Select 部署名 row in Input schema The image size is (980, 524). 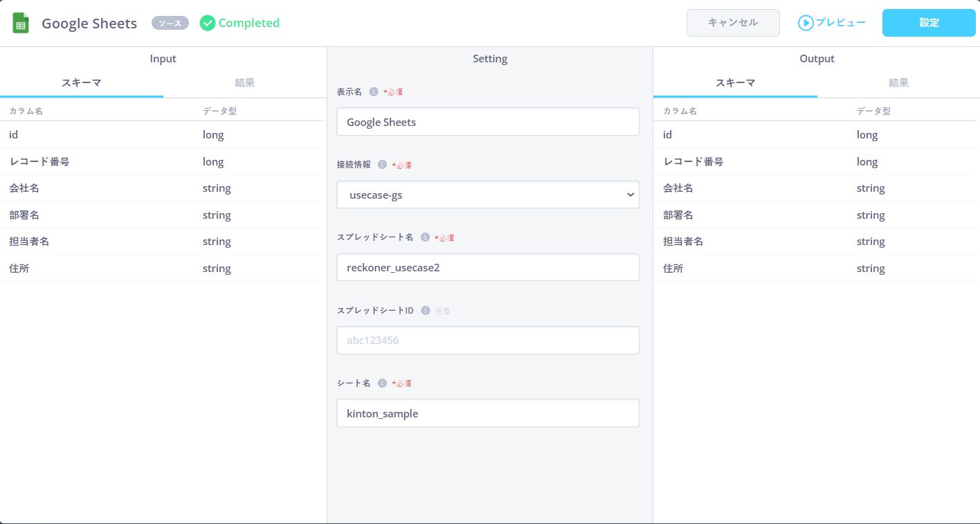(161, 215)
